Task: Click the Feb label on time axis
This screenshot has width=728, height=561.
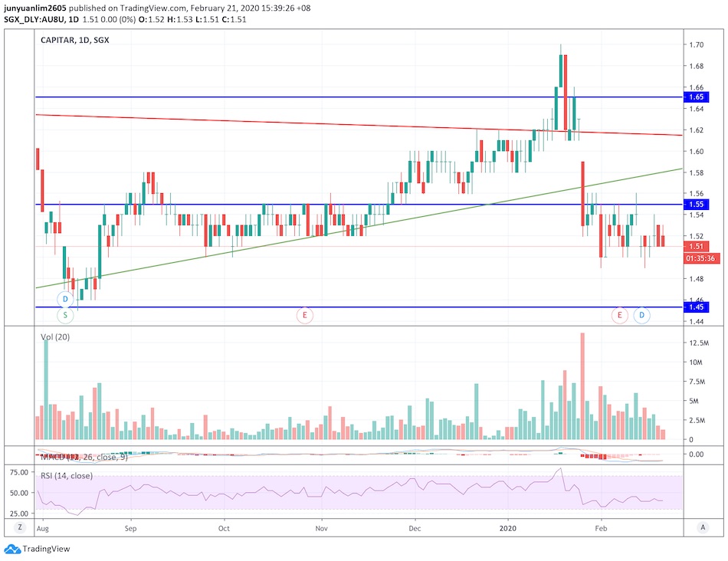Action: coord(601,529)
